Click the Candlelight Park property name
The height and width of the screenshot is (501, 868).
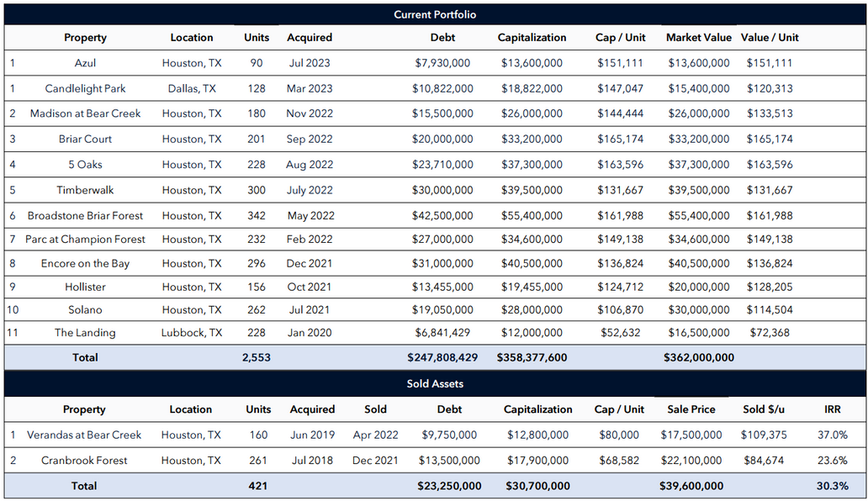[x=85, y=88]
